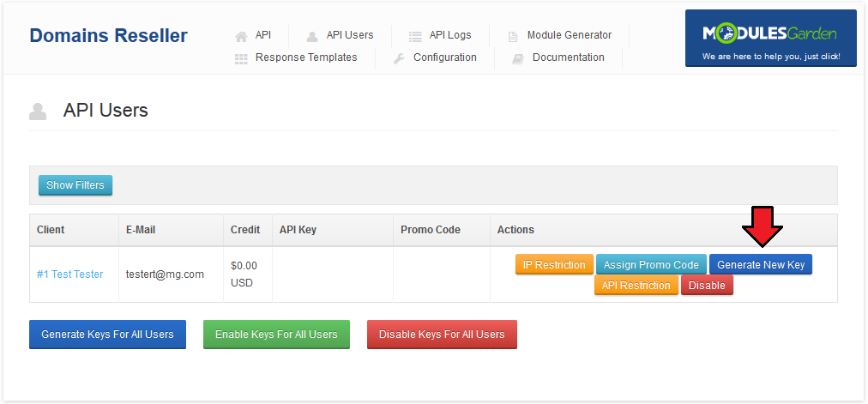Click the person icon beside API Users menu
Image resolution: width=868 pixels, height=404 pixels.
coord(312,37)
